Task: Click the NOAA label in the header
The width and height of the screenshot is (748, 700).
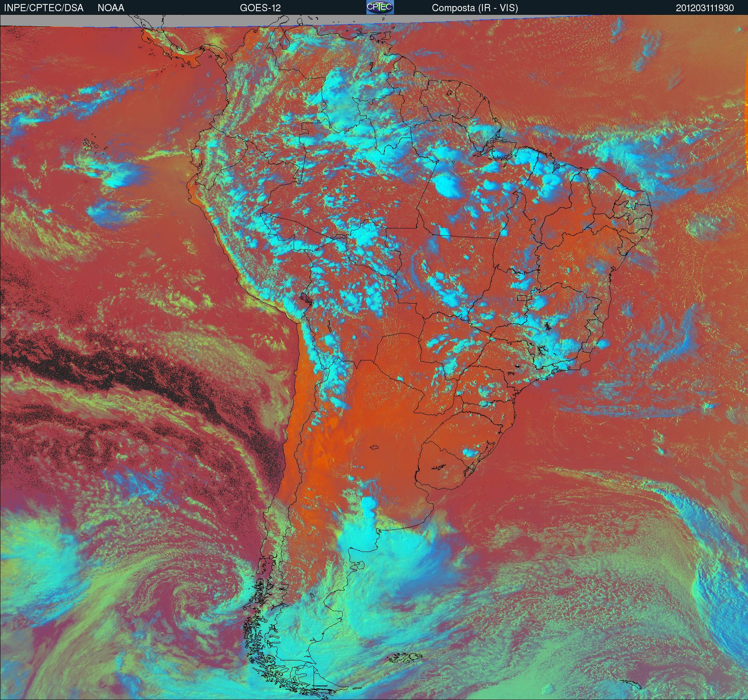Action: coord(111,8)
